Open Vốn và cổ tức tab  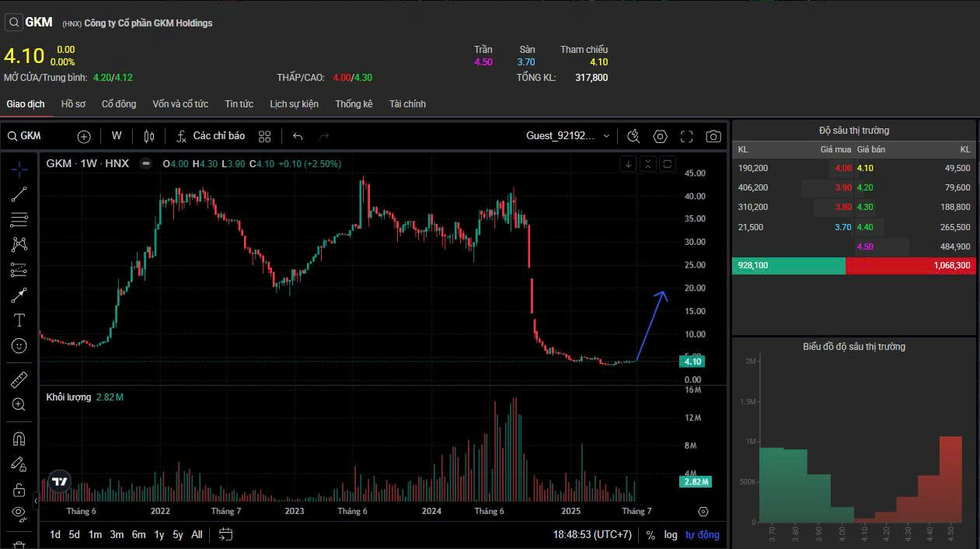click(180, 104)
